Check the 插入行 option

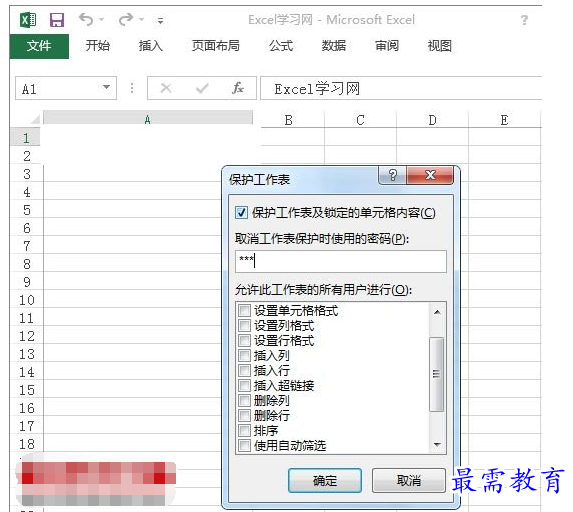coord(244,371)
